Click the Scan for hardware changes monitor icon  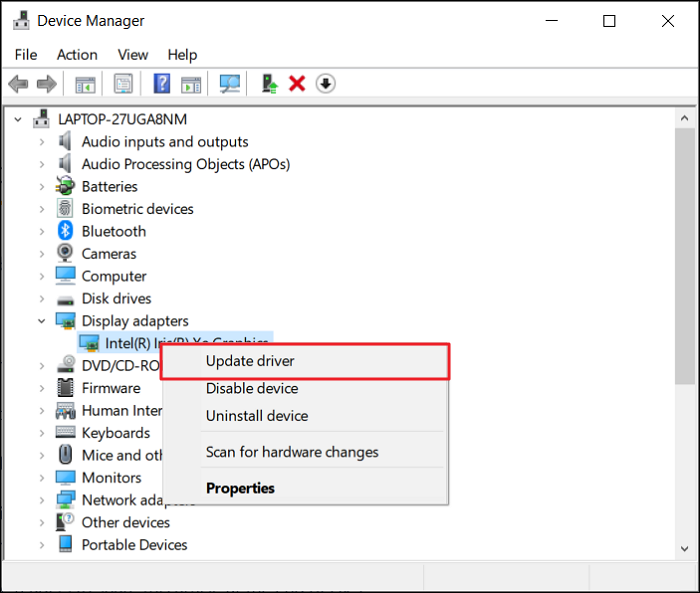[x=230, y=84]
